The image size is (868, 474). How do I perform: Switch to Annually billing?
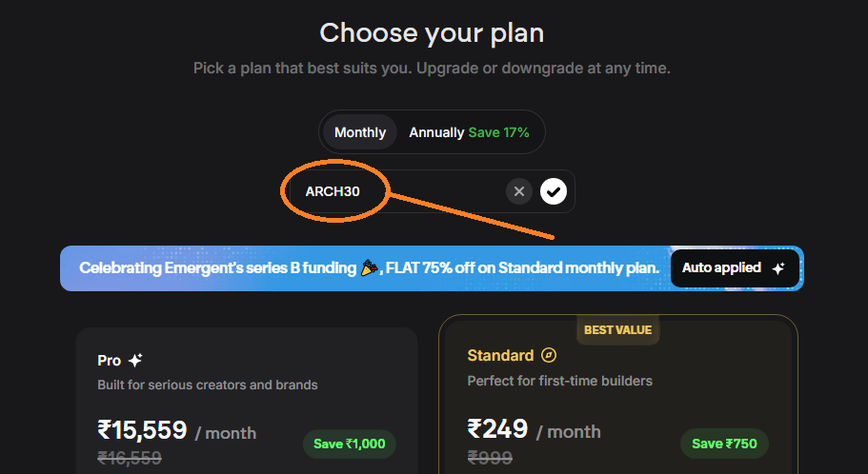click(469, 132)
